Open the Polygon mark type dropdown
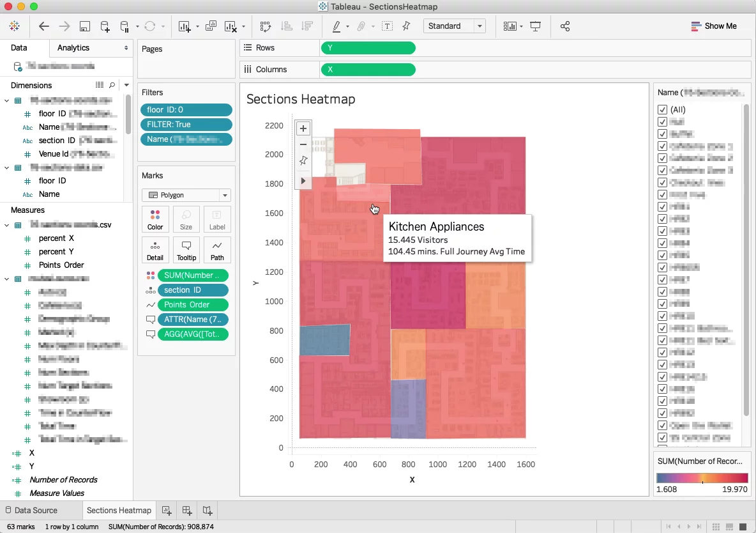Image resolution: width=756 pixels, height=533 pixels. 186,195
